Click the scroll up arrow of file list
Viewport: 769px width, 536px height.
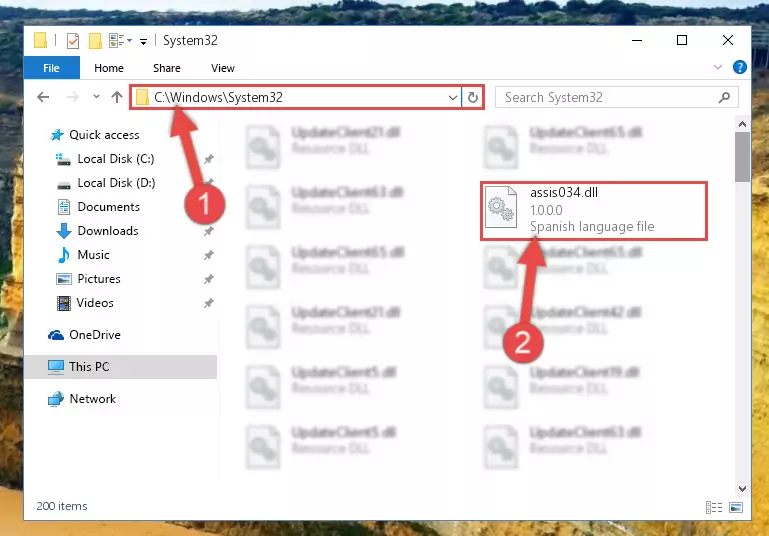[x=742, y=125]
